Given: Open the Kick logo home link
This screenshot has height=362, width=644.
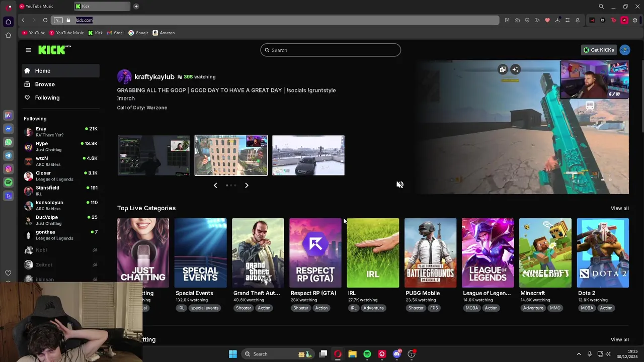Looking at the screenshot, I should [54, 50].
